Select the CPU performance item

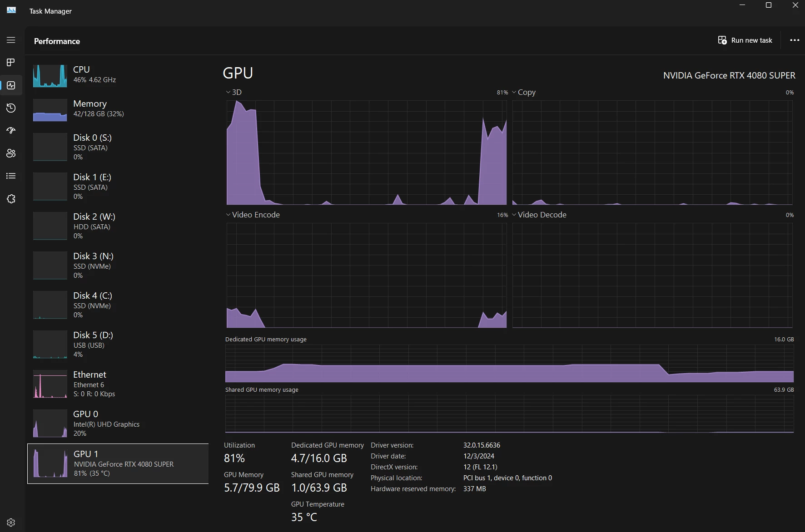coord(118,75)
